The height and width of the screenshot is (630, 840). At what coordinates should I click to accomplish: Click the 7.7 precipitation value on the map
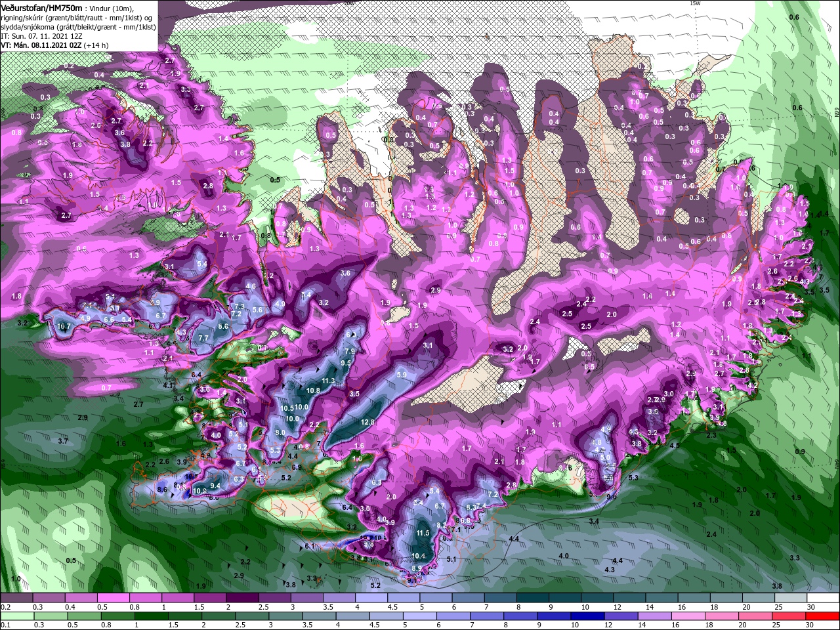(x=203, y=338)
